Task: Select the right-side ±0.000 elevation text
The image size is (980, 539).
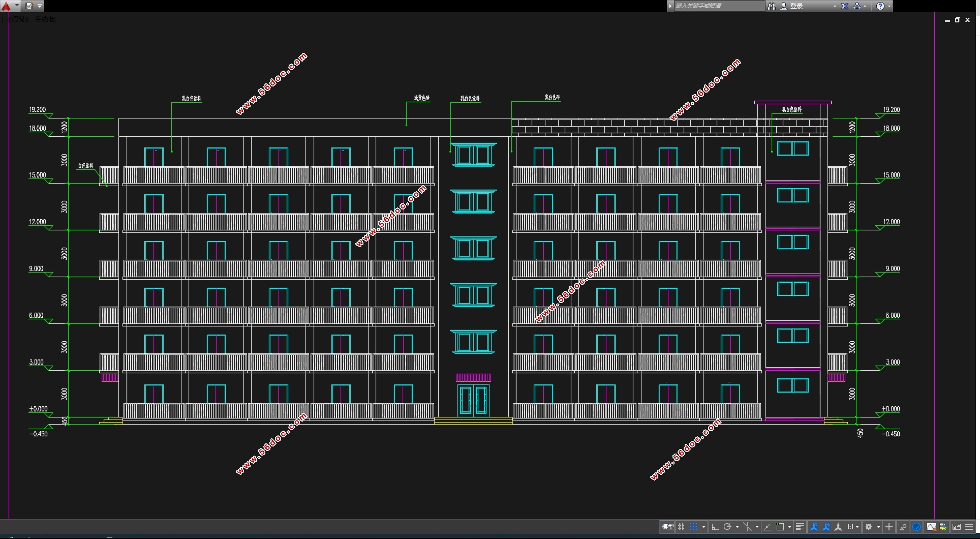Action: click(x=891, y=409)
